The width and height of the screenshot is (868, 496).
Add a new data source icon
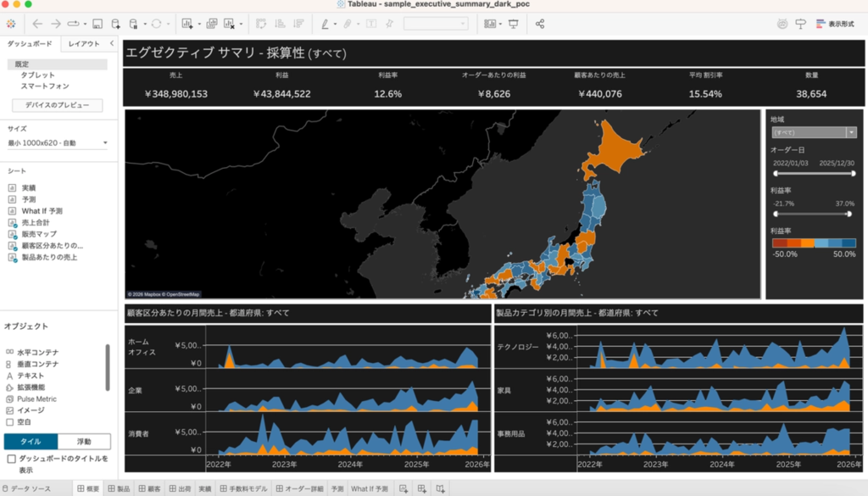[115, 24]
